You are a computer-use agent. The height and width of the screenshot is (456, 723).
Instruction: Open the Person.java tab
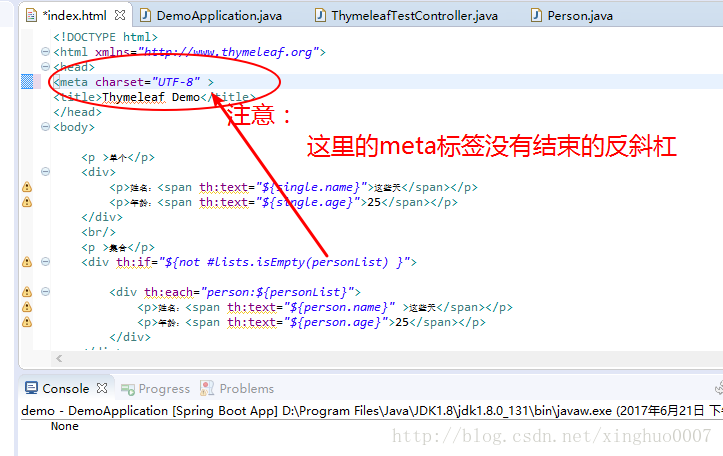[580, 16]
